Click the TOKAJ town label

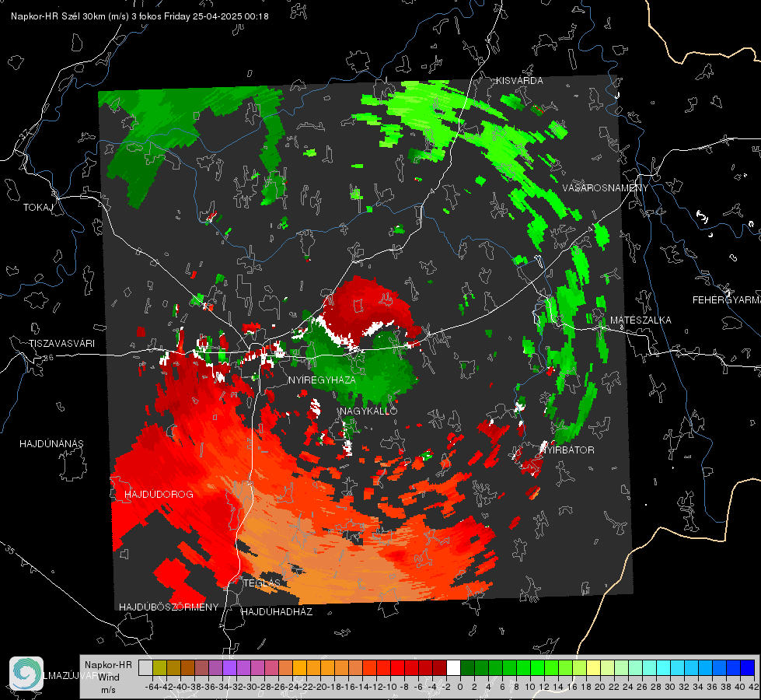click(38, 208)
